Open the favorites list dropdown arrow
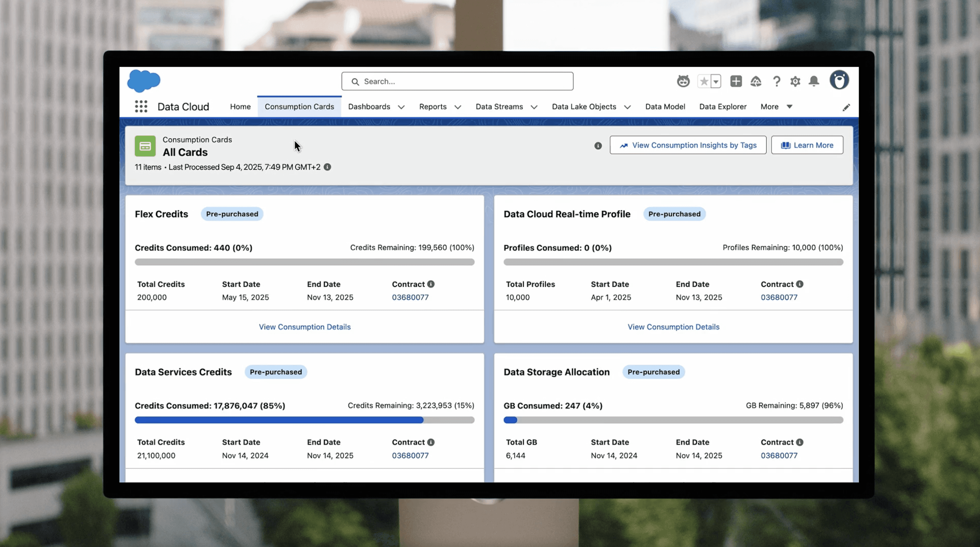The width and height of the screenshot is (980, 547). pos(715,81)
